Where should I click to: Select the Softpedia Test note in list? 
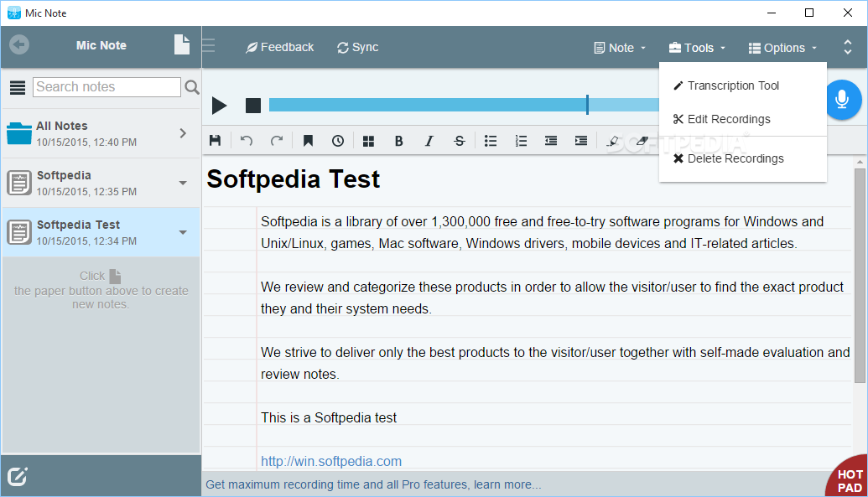tap(101, 232)
